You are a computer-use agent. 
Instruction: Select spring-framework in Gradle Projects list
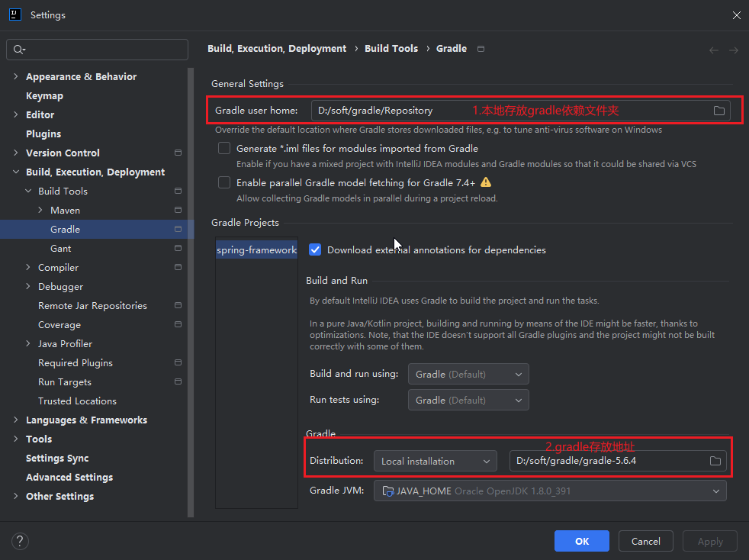pos(256,250)
